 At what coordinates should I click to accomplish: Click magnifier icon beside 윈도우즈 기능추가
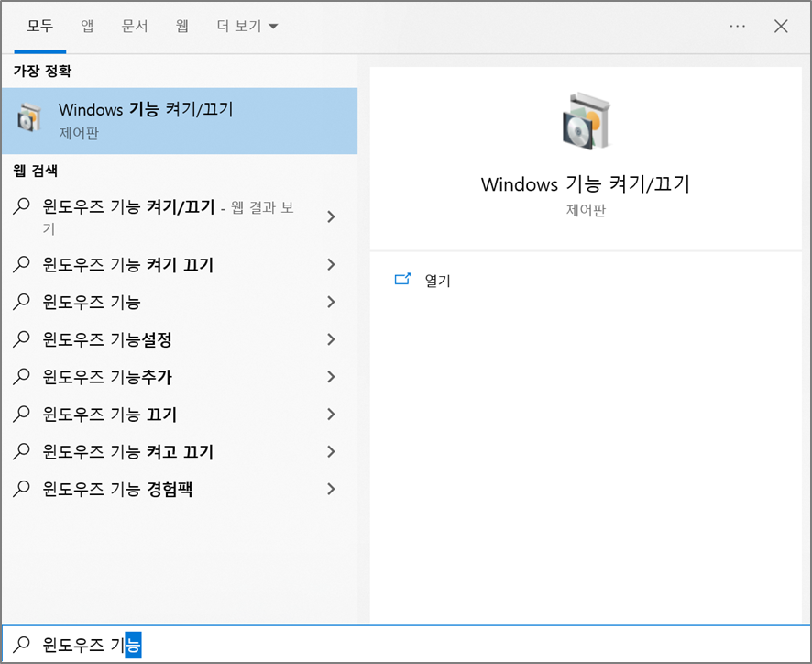coord(21,376)
